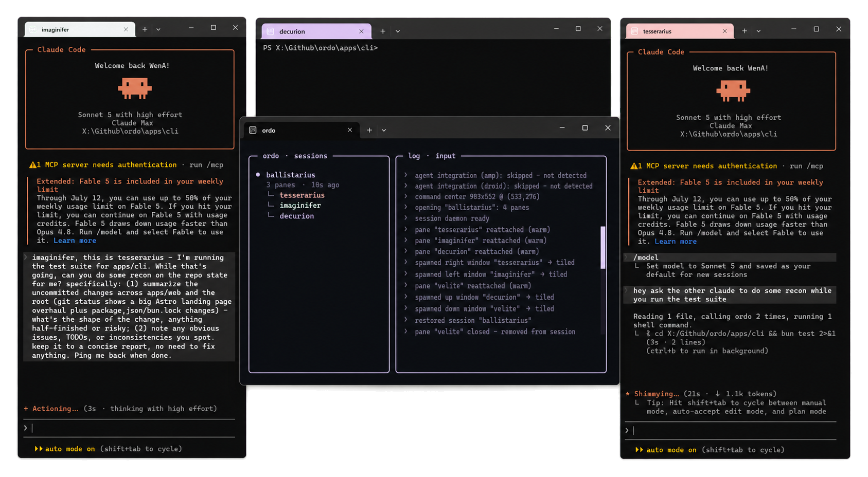Click the decurion tab terminal icon

click(x=270, y=31)
